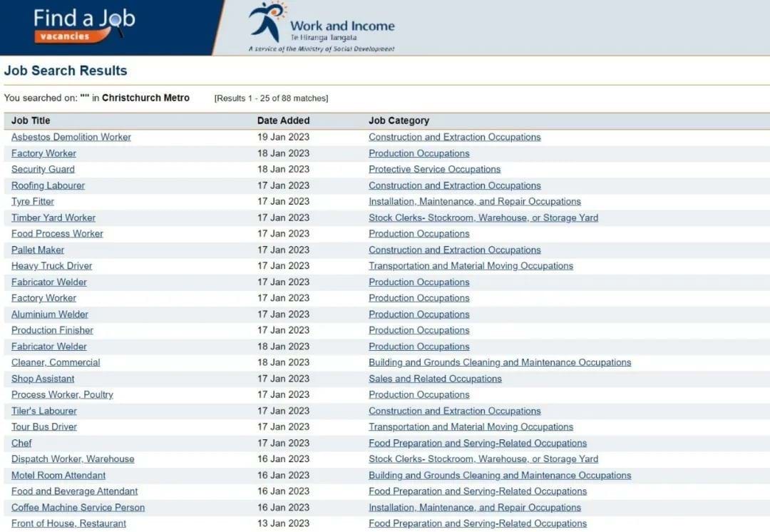Open the Factory Worker job dated 17 Jan

[x=43, y=297]
